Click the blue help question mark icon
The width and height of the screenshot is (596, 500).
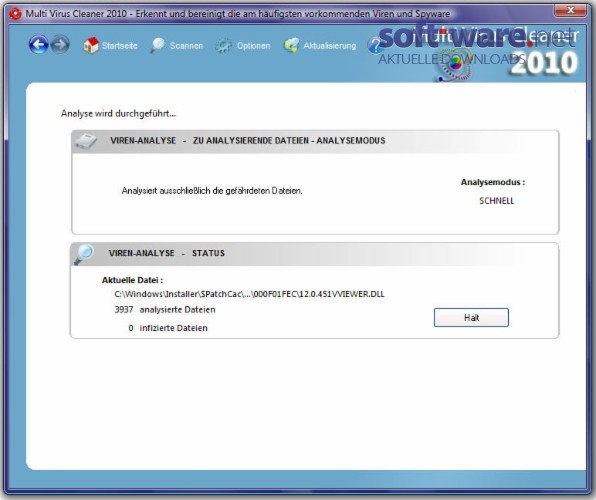point(374,46)
